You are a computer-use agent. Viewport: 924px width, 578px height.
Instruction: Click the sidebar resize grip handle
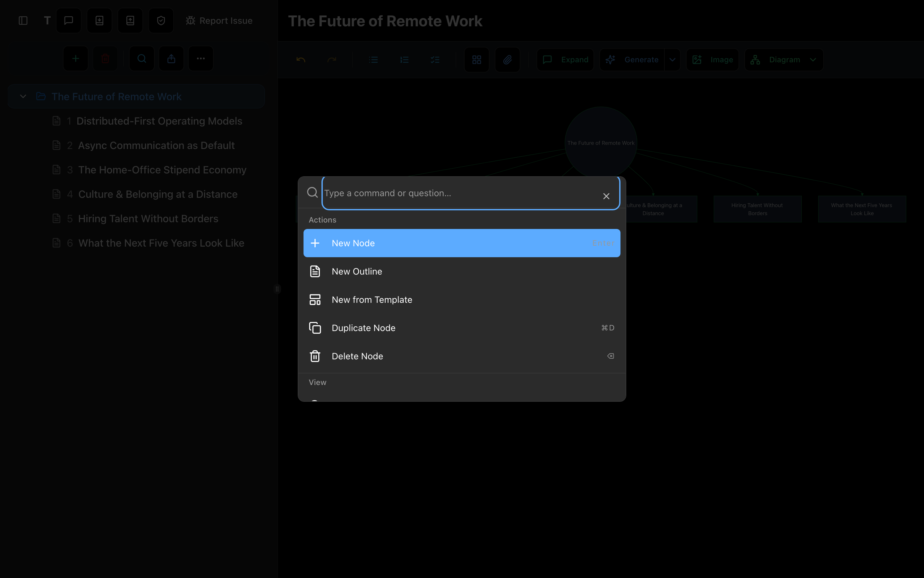click(x=277, y=289)
